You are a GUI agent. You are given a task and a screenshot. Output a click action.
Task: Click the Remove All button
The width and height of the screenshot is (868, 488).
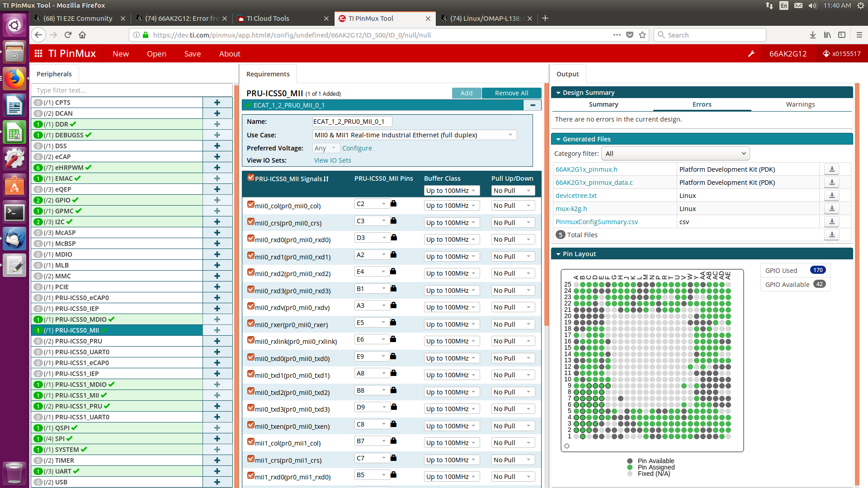point(511,93)
